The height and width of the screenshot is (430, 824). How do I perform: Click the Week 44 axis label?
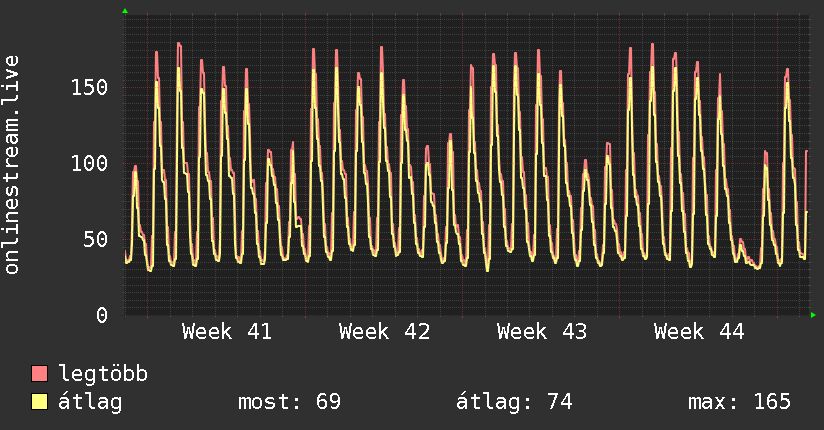[699, 332]
